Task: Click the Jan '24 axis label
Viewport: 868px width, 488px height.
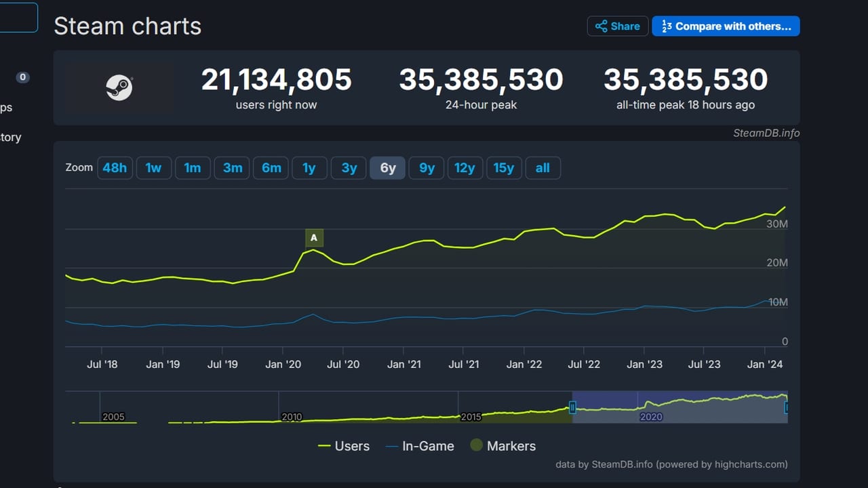Action: point(765,365)
